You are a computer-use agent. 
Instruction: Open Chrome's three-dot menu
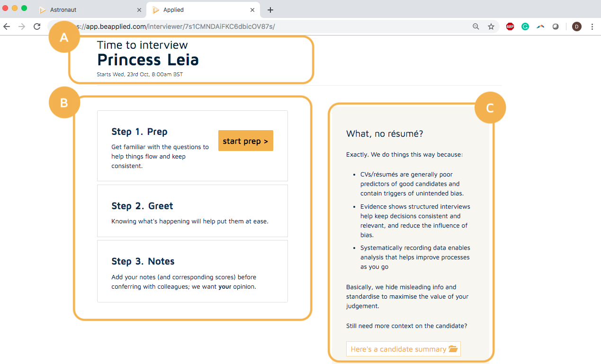[x=592, y=27]
